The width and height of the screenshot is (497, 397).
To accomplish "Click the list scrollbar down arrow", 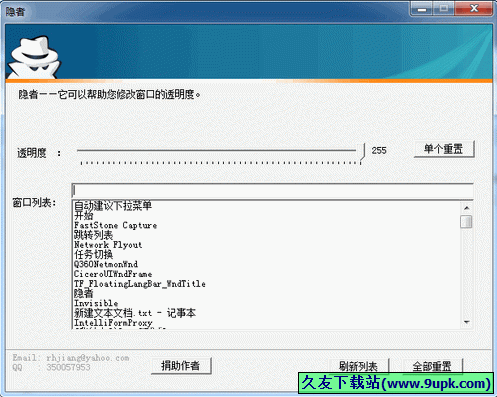I will 467,322.
